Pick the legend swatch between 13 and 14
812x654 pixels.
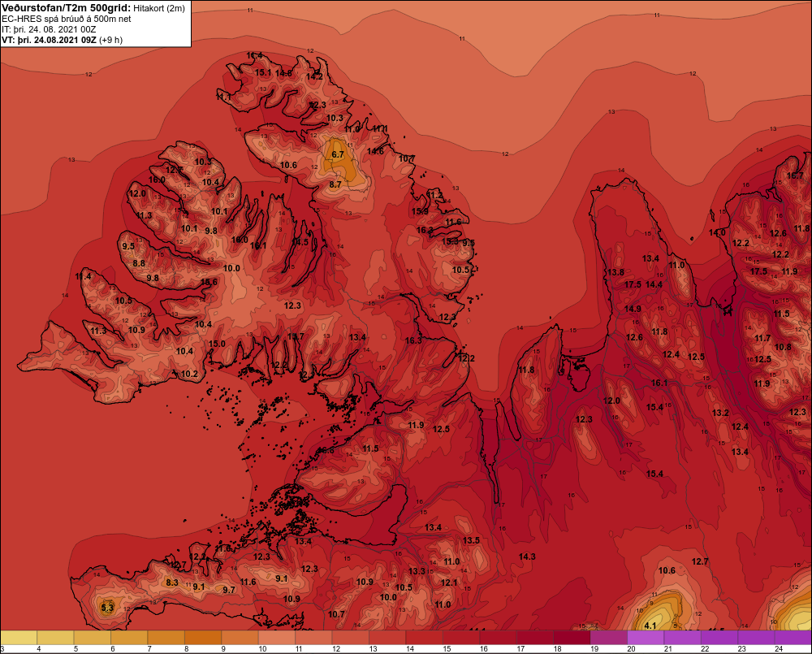click(x=387, y=638)
